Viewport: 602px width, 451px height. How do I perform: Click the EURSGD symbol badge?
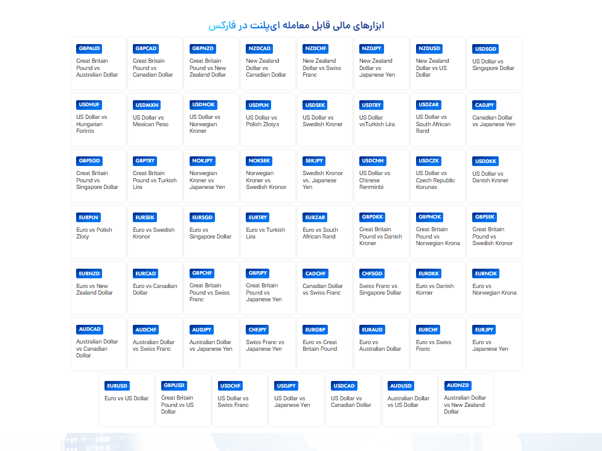click(x=202, y=217)
